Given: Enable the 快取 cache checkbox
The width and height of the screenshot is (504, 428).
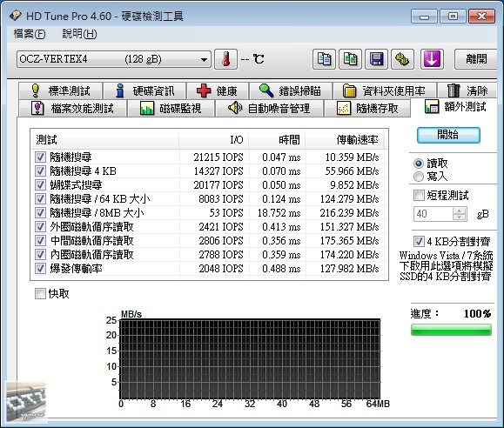Looking at the screenshot, I should tap(40, 293).
